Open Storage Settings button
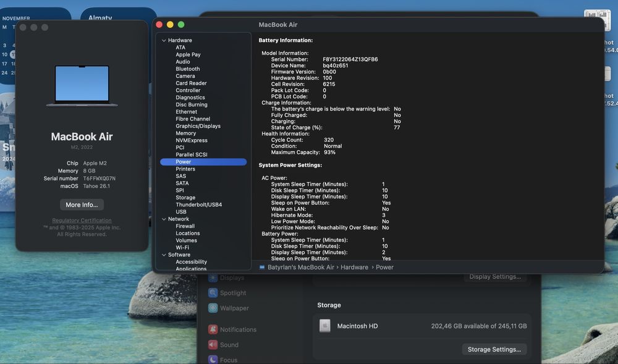This screenshot has height=364, width=618. tap(494, 349)
